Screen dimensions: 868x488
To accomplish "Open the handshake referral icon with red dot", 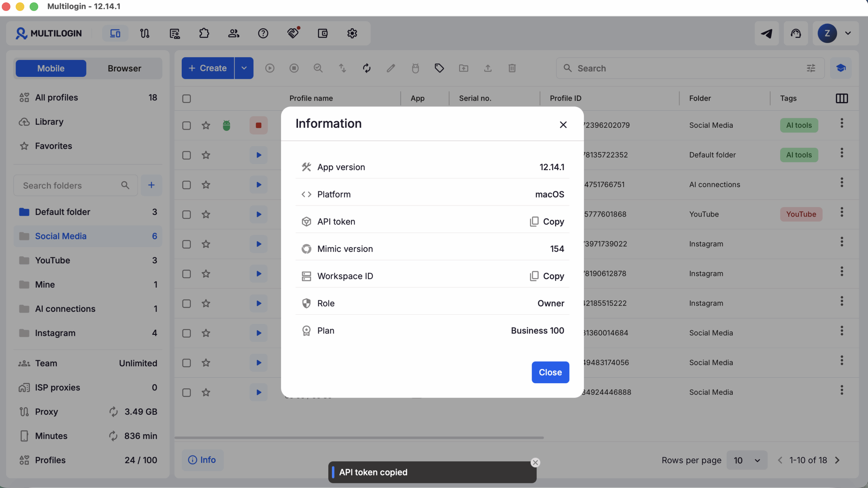I will point(293,33).
